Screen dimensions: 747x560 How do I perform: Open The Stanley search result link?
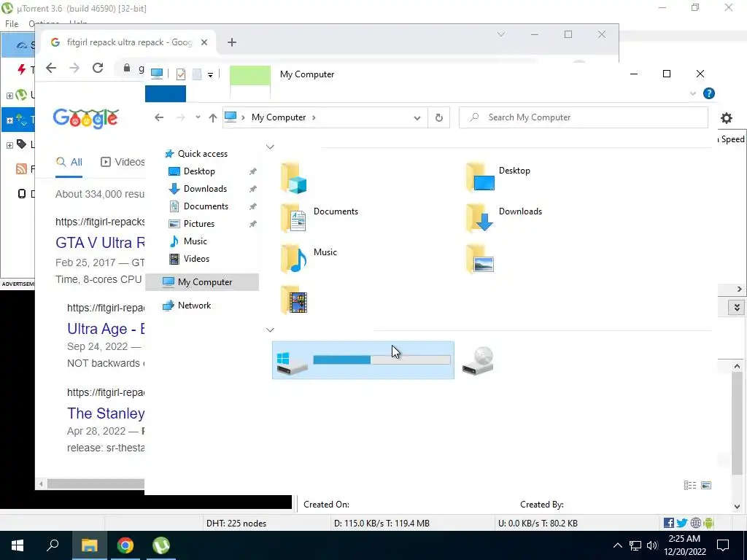(106, 413)
